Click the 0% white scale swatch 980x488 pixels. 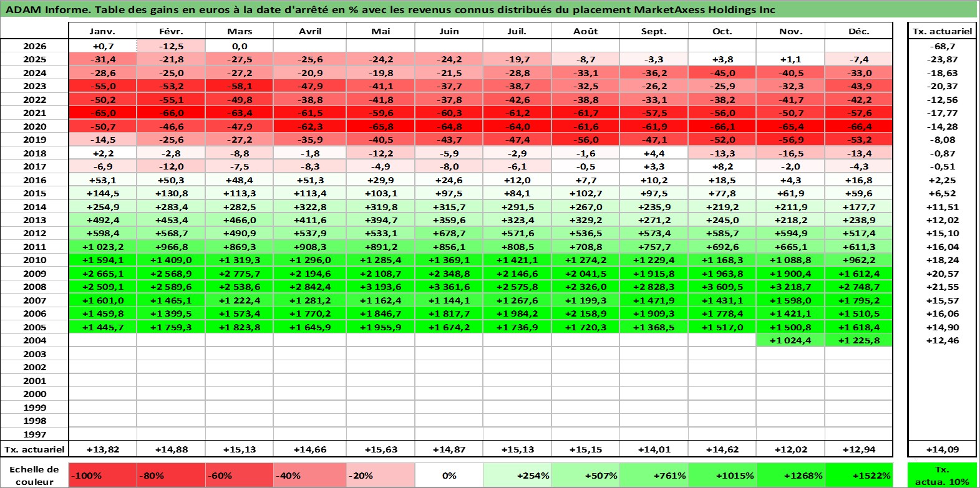[x=449, y=475]
